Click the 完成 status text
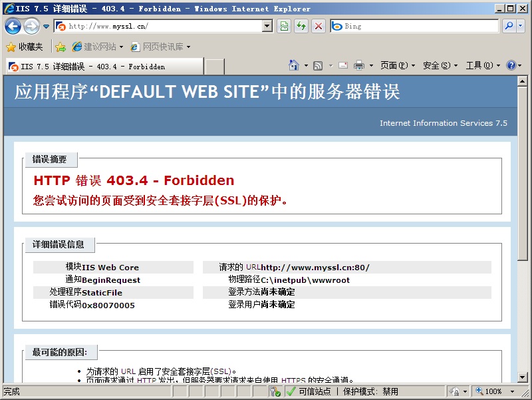Viewport: 532px width, 400px height. [11, 391]
